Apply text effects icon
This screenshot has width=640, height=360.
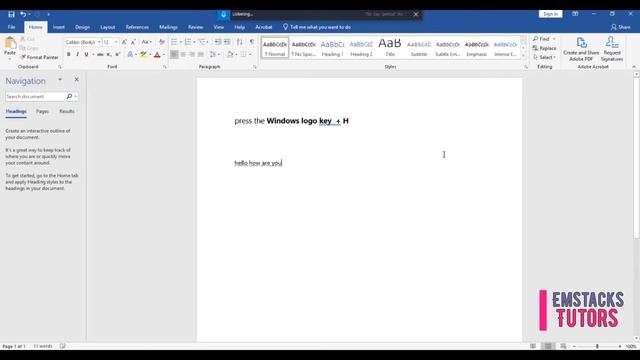pos(130,54)
